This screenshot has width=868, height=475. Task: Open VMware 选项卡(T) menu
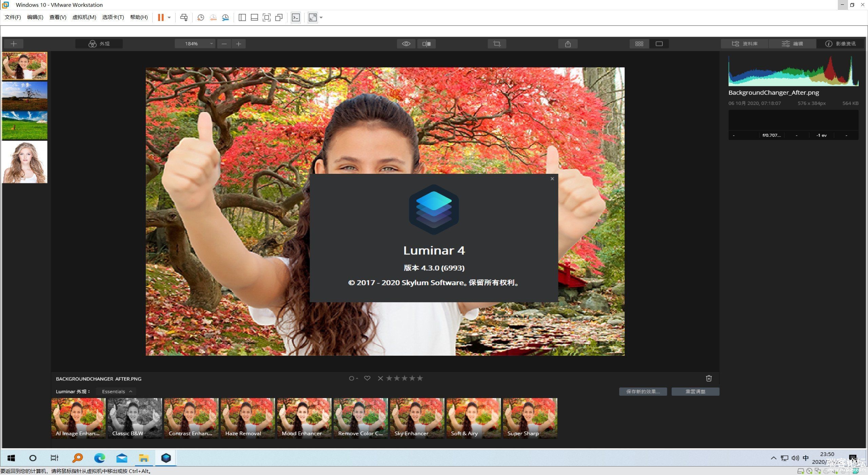[x=113, y=17]
